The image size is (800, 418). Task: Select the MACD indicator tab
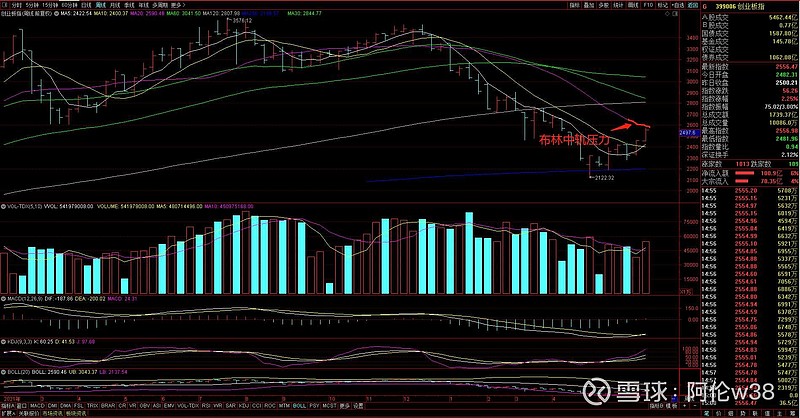36,406
